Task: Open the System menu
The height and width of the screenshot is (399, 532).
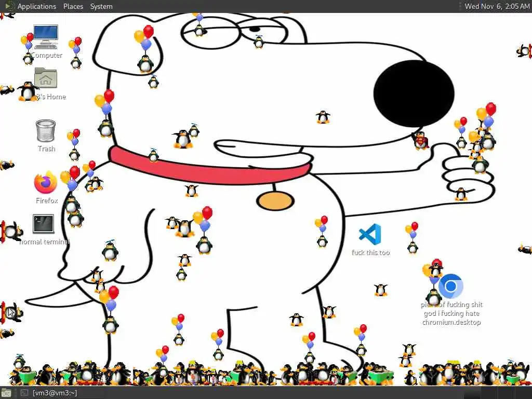Action: click(101, 6)
